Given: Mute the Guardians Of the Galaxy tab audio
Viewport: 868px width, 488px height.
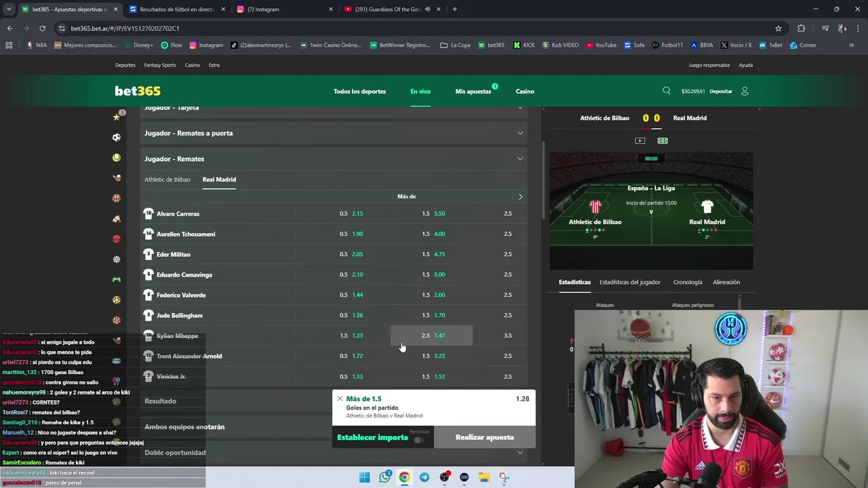Looking at the screenshot, I should point(427,9).
